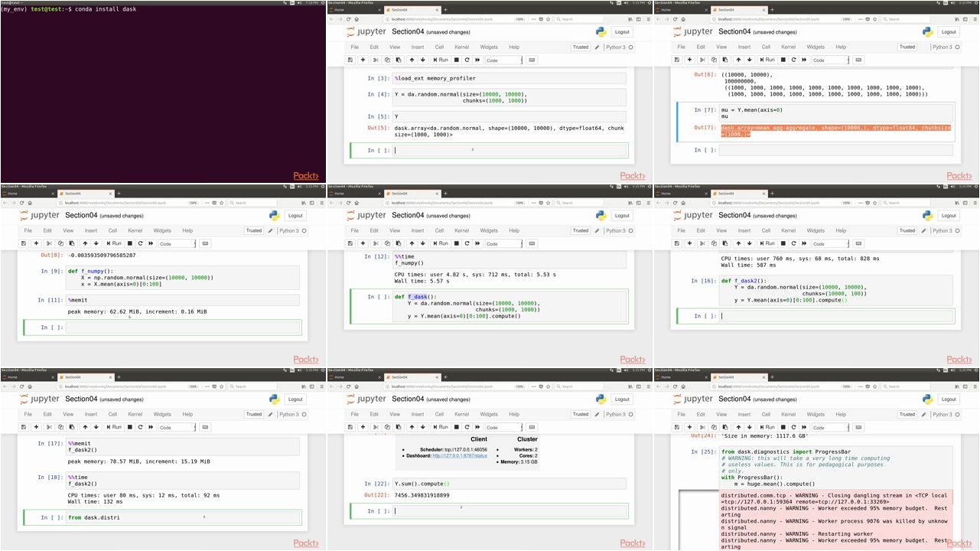Click insert-cell plus icon in memory_profiler frame
The image size is (980, 551).
363,60
